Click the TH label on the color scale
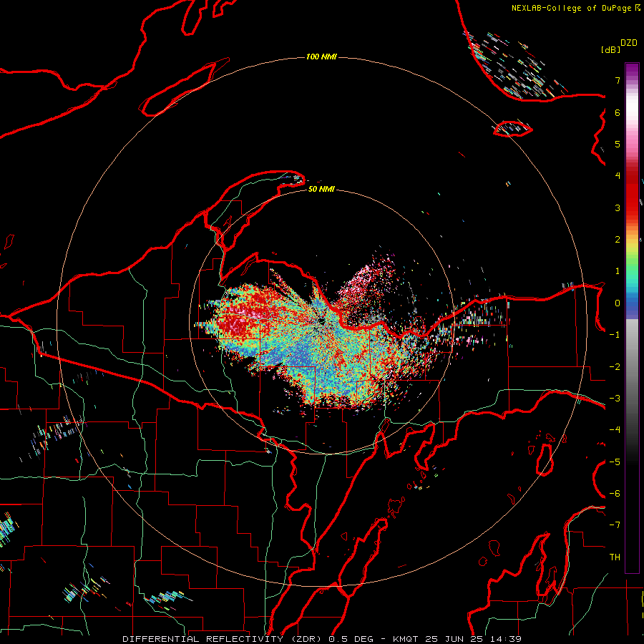Image resolution: width=644 pixels, height=644 pixels. [615, 557]
